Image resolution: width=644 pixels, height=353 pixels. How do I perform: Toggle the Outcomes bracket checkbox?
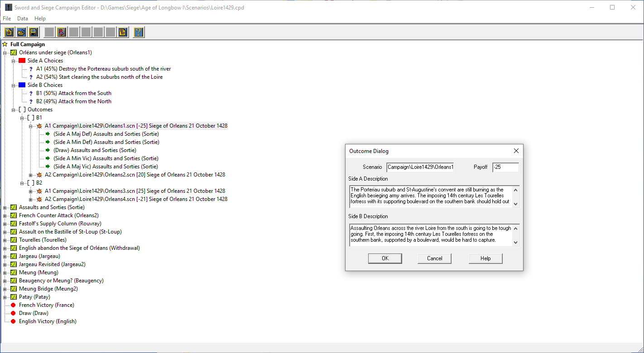tap(22, 110)
